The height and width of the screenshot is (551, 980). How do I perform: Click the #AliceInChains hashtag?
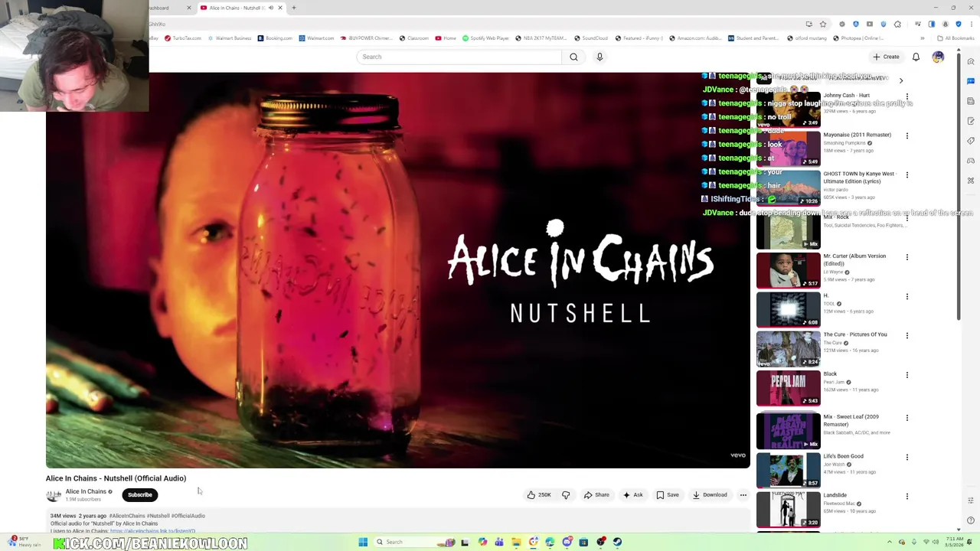(x=127, y=516)
